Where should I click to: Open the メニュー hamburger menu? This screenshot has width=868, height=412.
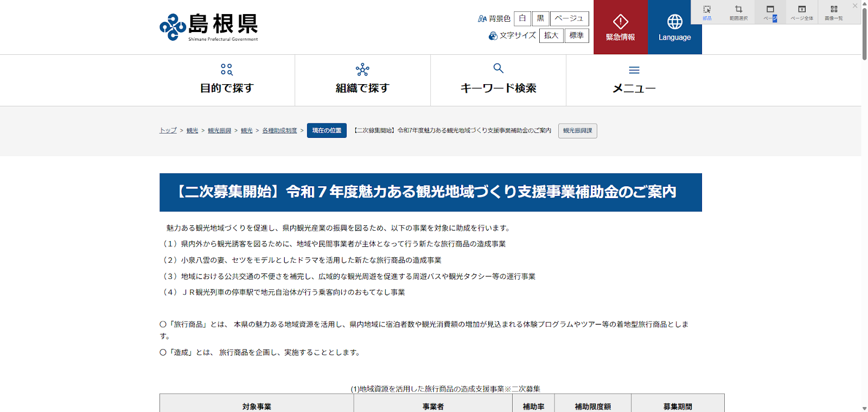(x=634, y=80)
